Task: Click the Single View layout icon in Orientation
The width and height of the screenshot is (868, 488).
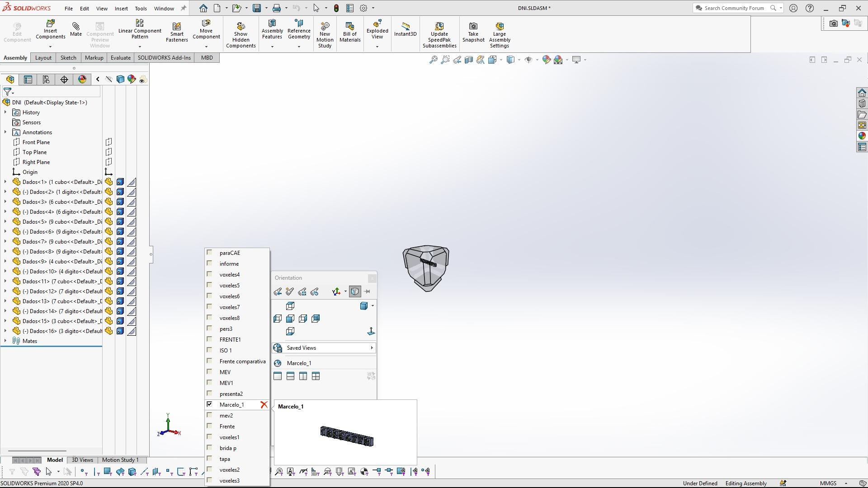Action: click(x=278, y=376)
